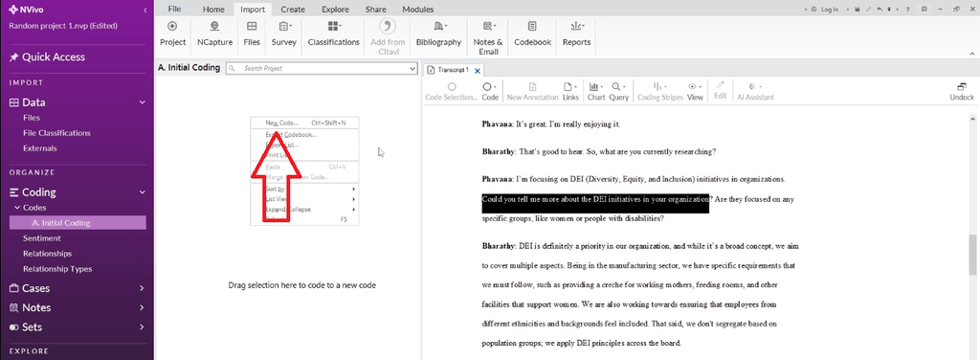
Task: Click the Add from Citavi icon
Action: [x=389, y=26]
